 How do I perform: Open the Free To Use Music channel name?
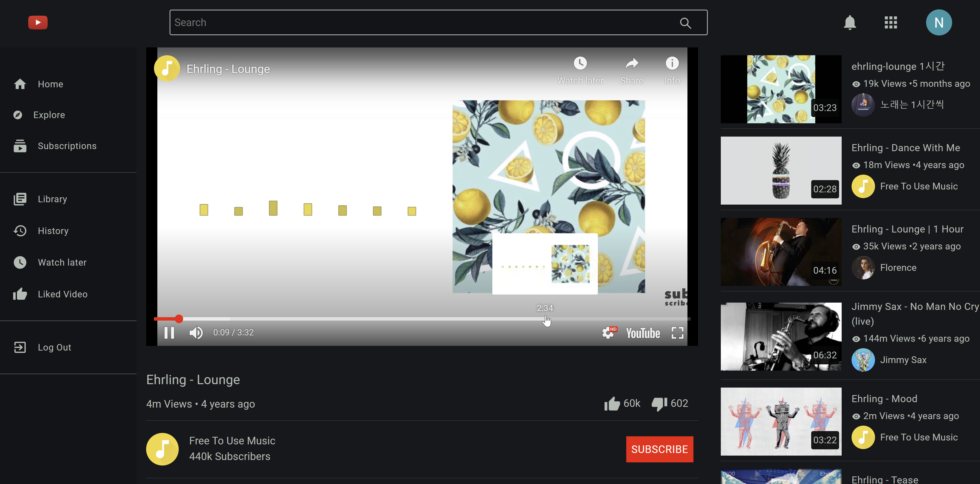tap(232, 441)
